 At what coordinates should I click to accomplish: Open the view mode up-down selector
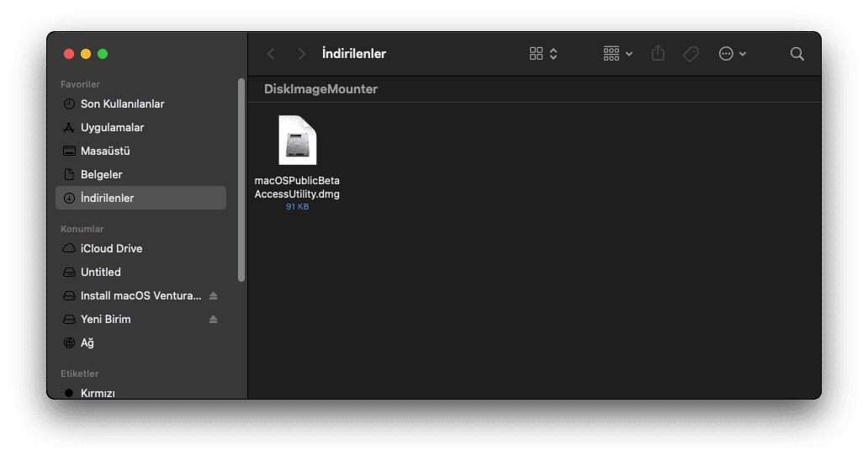(x=553, y=54)
